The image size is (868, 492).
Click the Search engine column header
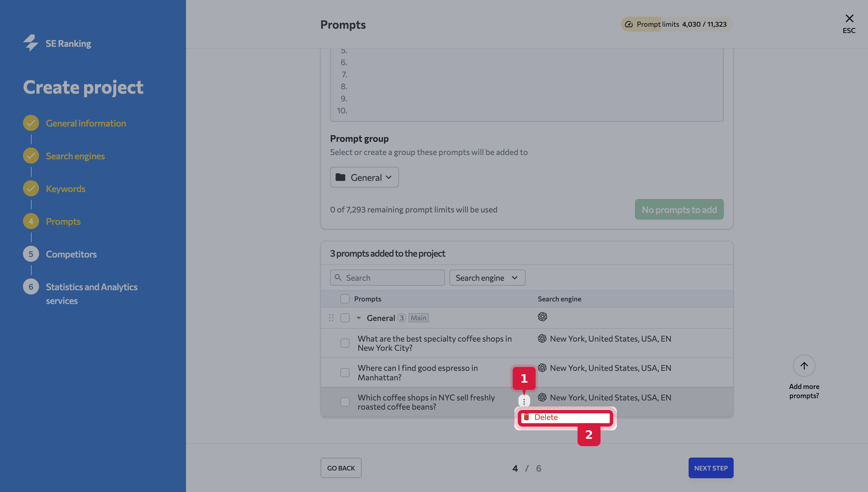559,299
